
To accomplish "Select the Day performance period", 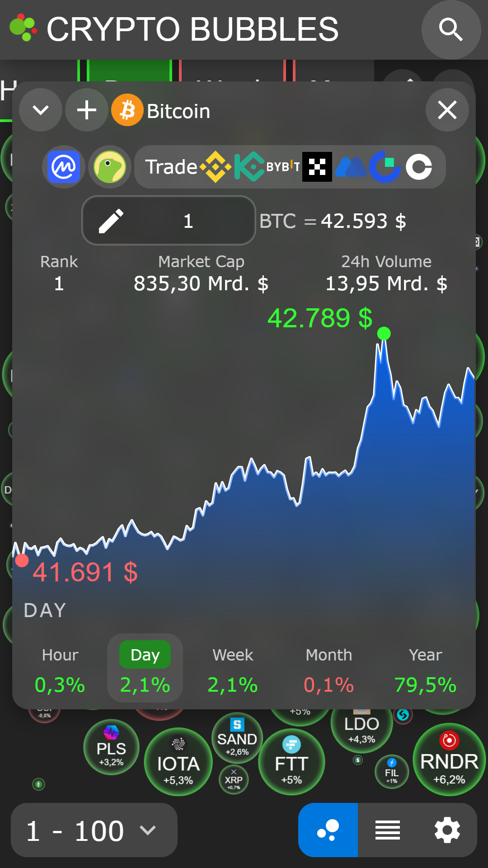I will (x=145, y=668).
